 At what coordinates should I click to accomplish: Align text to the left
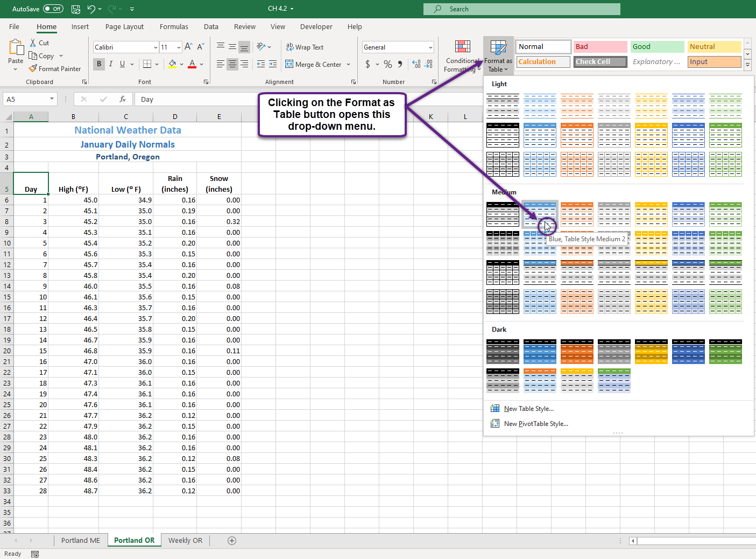tap(221, 64)
